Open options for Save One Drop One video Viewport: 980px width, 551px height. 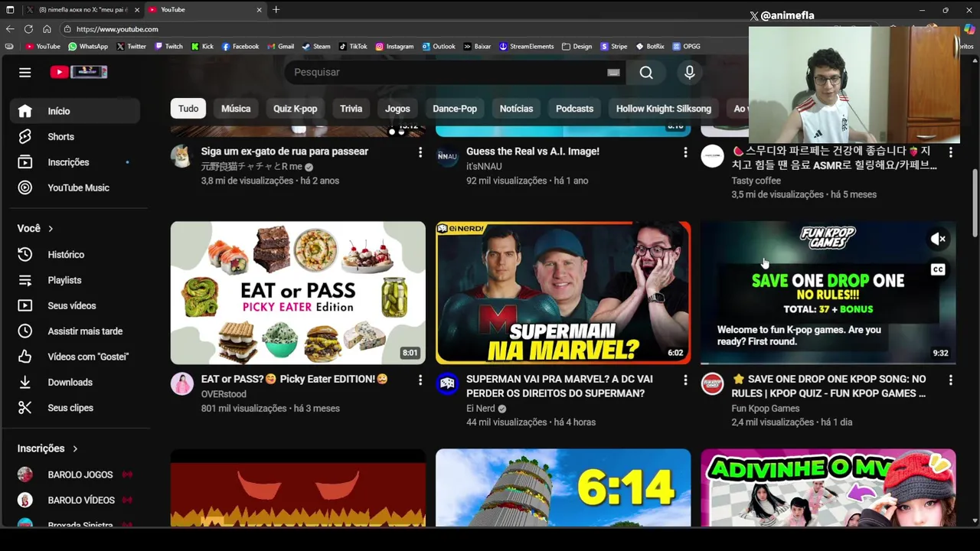pos(950,380)
